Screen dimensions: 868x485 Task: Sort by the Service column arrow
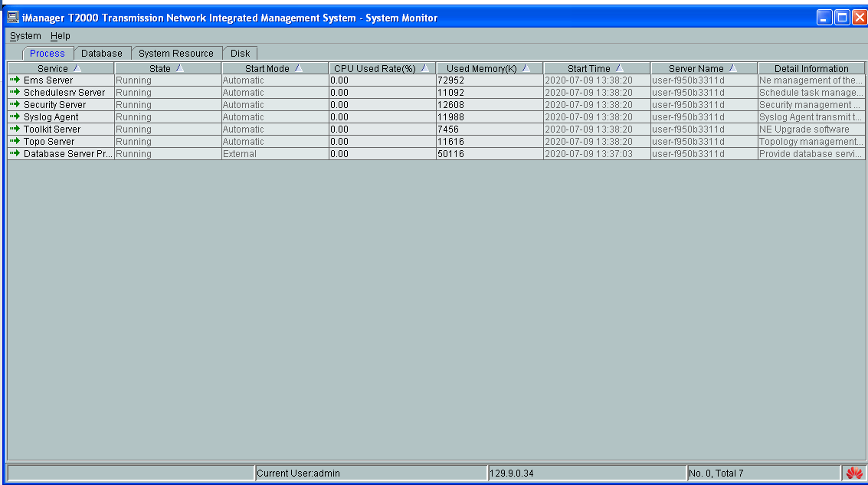[x=77, y=68]
